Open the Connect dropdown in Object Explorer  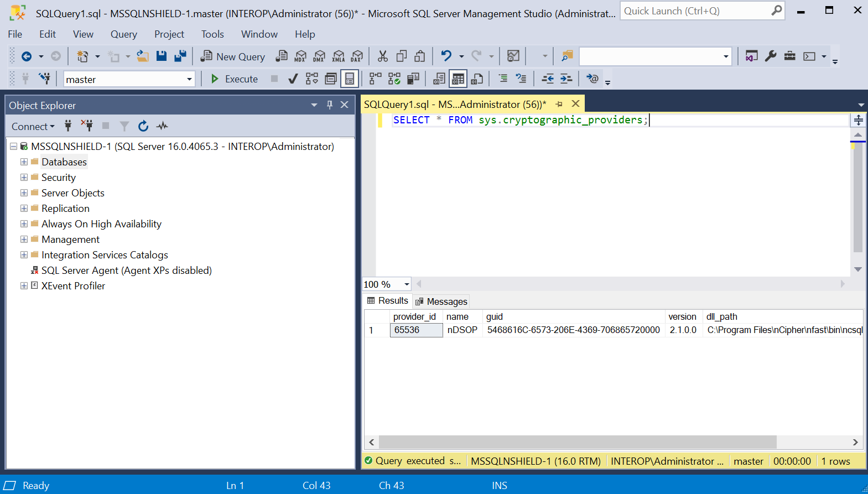click(33, 126)
